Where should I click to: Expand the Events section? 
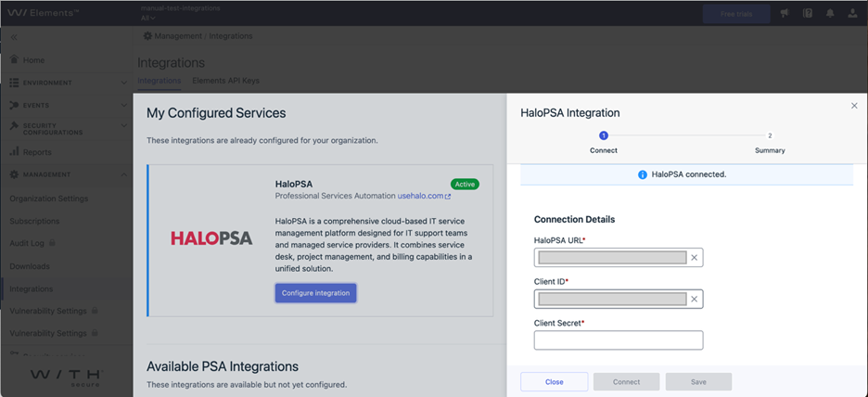[x=123, y=105]
